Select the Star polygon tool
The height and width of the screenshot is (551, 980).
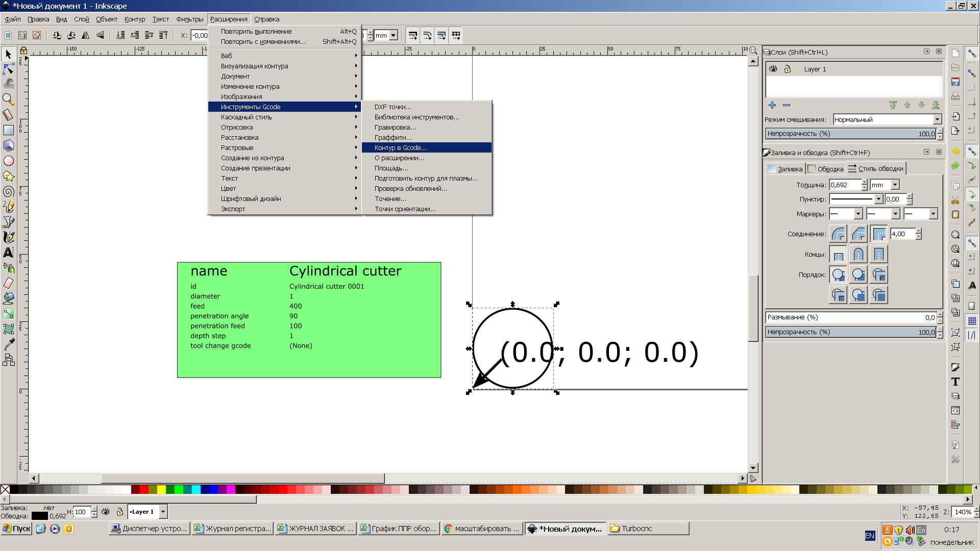(x=8, y=176)
